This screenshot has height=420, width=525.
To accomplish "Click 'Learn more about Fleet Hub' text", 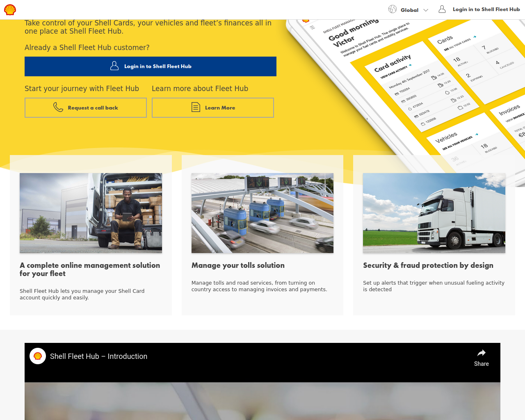I will click(200, 89).
